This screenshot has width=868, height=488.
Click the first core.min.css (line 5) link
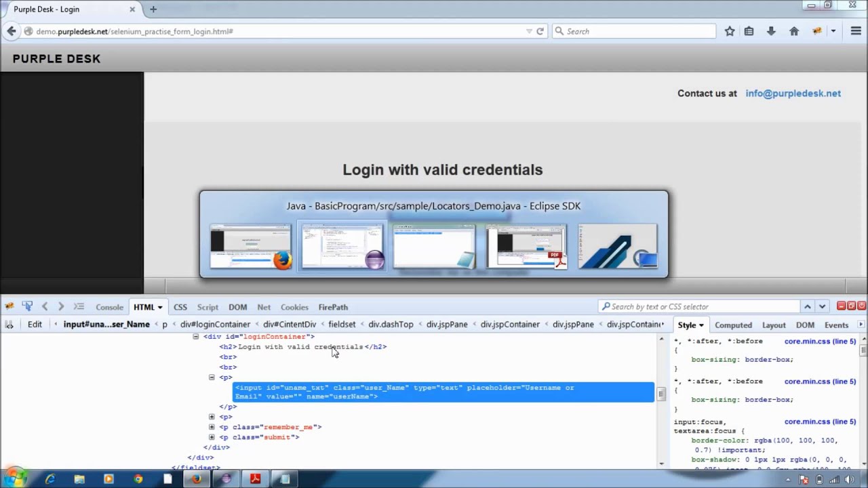[x=820, y=342]
